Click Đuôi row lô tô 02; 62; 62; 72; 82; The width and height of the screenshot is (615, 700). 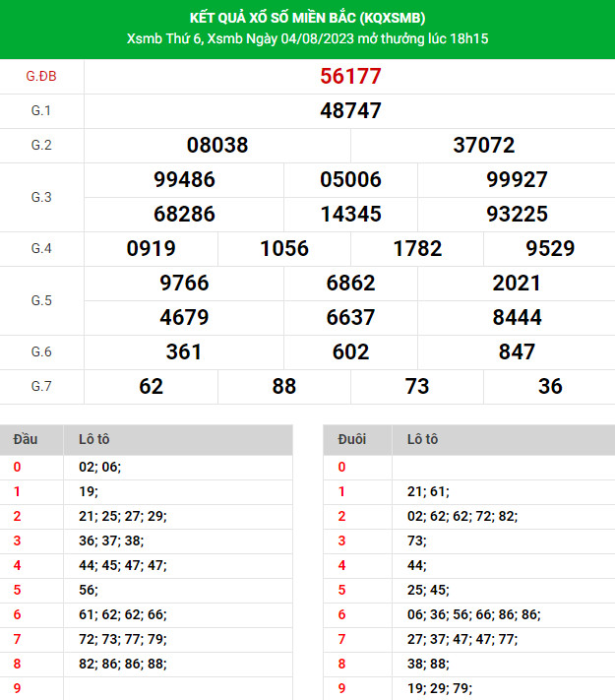pos(462,516)
